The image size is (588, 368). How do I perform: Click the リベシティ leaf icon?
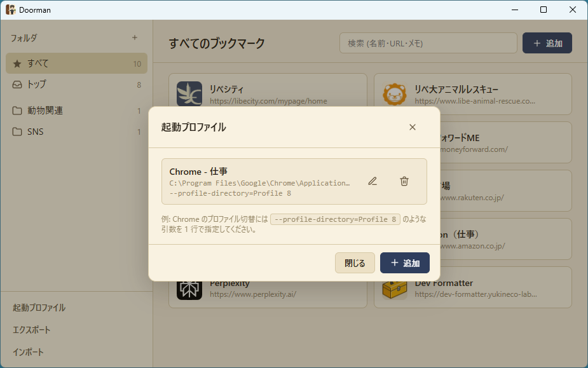189,93
